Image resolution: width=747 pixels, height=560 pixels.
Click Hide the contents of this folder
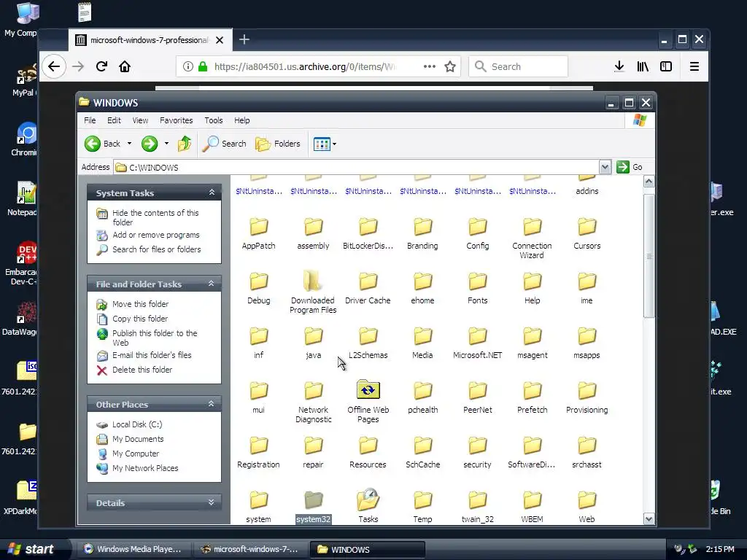click(x=155, y=217)
